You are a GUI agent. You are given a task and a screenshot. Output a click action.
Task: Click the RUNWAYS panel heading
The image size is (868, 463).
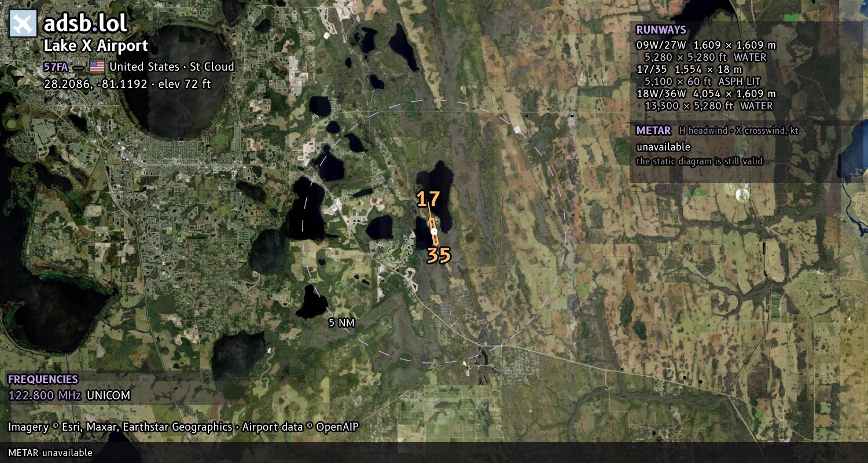[x=661, y=30]
